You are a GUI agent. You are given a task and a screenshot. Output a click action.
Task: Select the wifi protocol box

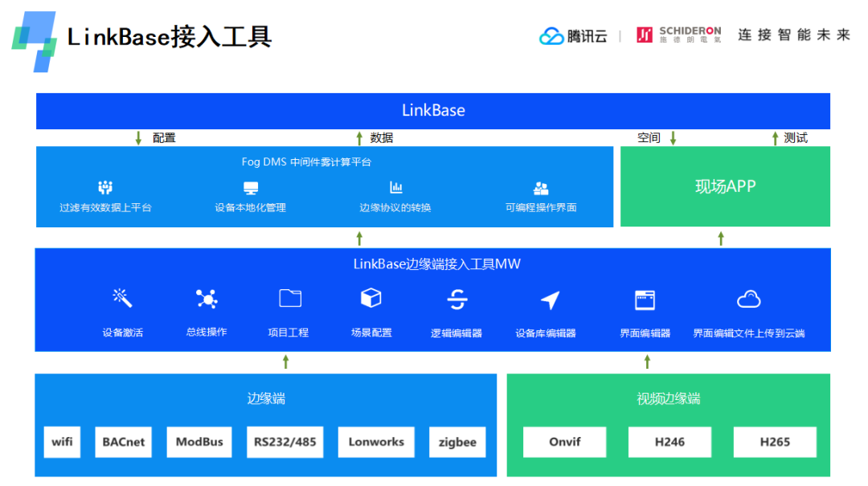62,442
